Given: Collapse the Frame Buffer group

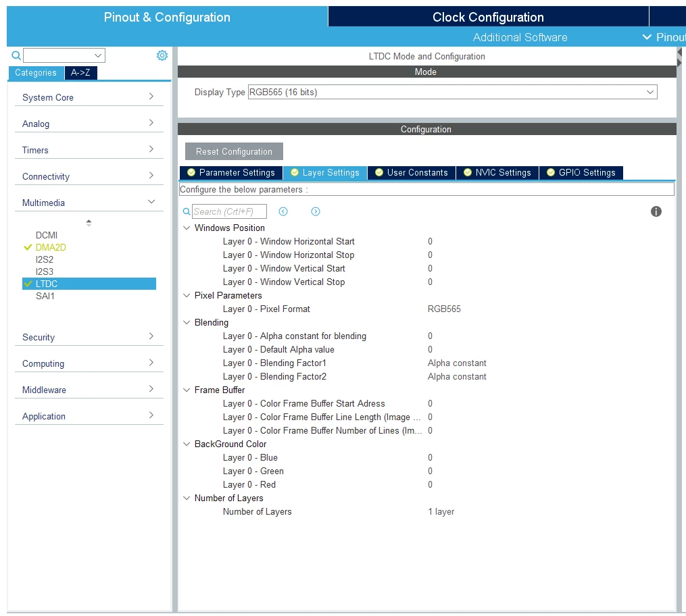Looking at the screenshot, I should [x=187, y=390].
